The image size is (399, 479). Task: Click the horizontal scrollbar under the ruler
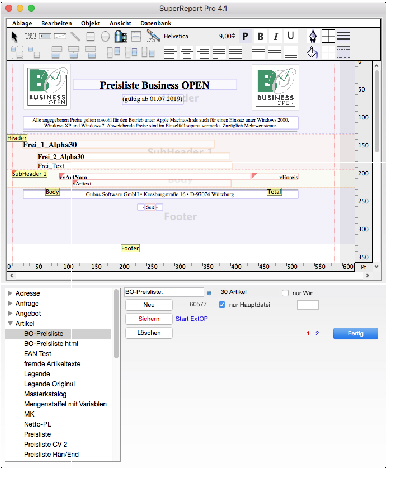tap(190, 276)
